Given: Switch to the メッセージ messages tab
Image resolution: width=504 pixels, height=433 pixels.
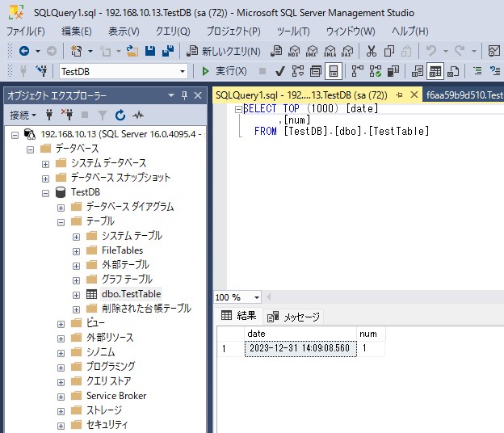Looking at the screenshot, I should click(x=293, y=317).
